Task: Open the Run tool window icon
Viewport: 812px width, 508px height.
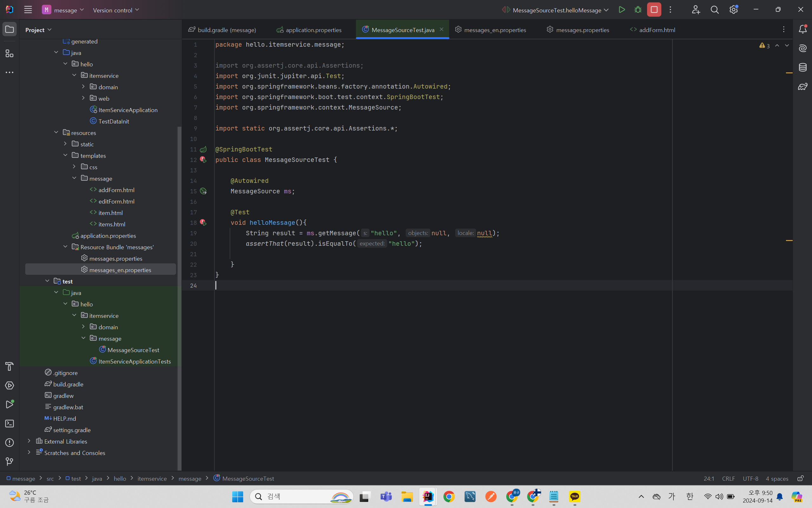Action: pyautogui.click(x=10, y=404)
